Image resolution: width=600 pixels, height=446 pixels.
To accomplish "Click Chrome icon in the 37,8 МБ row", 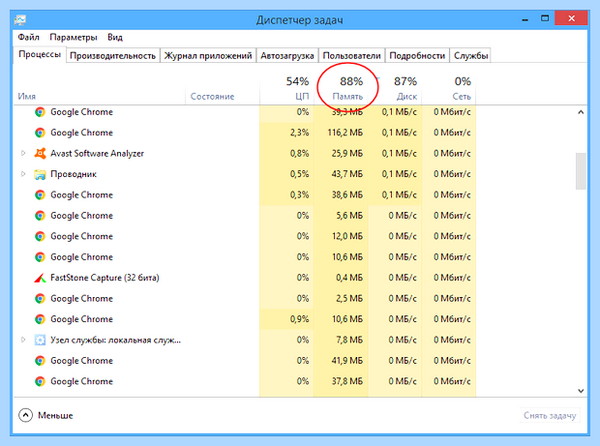I will click(x=40, y=381).
